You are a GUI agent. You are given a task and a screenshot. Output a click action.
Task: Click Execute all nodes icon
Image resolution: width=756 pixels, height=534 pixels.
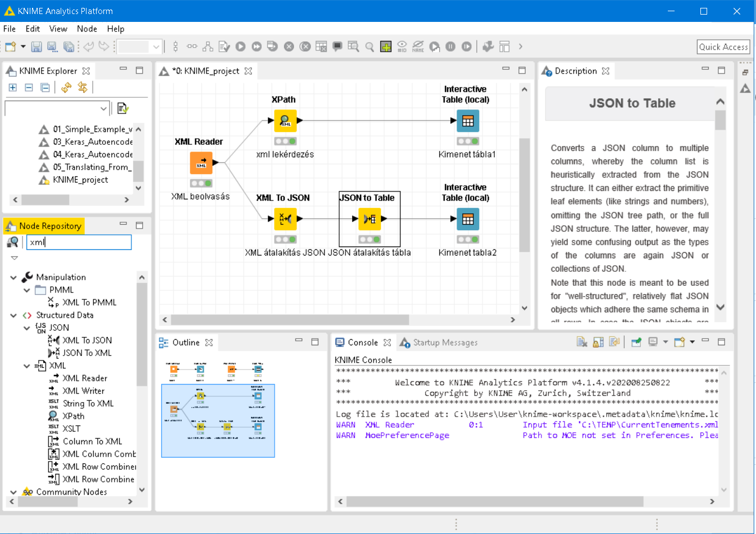[x=257, y=47]
